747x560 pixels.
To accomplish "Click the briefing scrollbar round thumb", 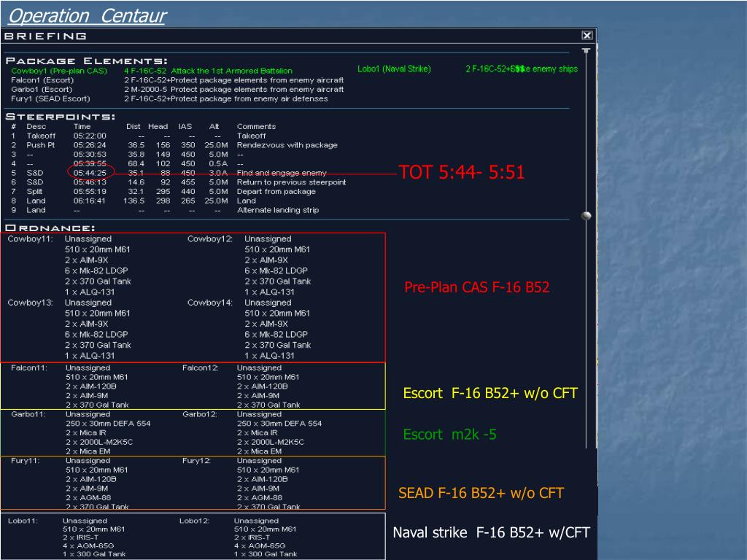I will (x=587, y=216).
